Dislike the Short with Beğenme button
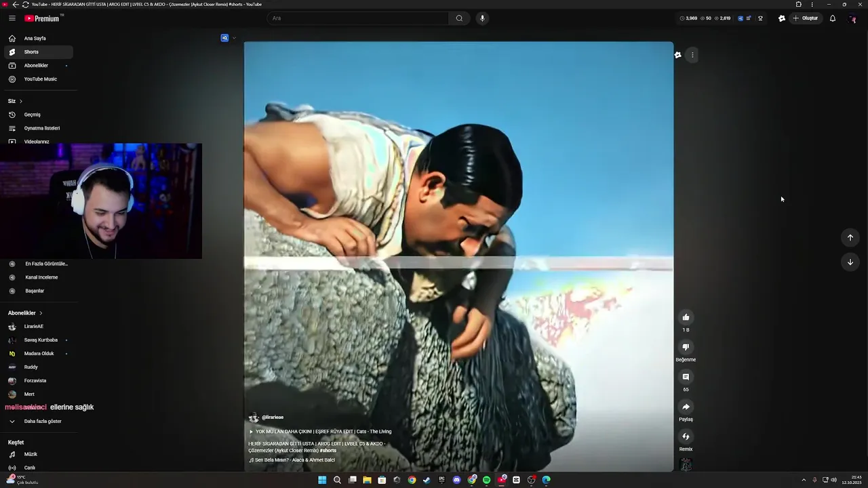The height and width of the screenshot is (488, 868). pyautogui.click(x=686, y=347)
